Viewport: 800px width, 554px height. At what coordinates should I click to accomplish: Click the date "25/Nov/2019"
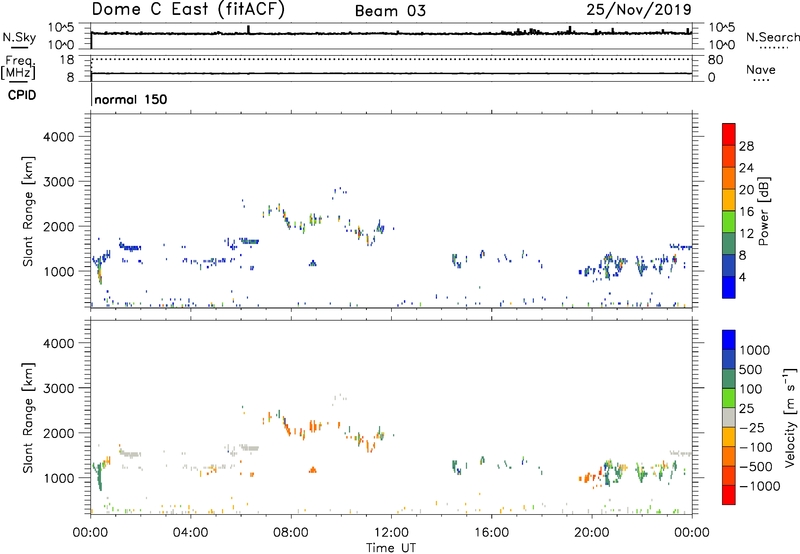click(639, 10)
